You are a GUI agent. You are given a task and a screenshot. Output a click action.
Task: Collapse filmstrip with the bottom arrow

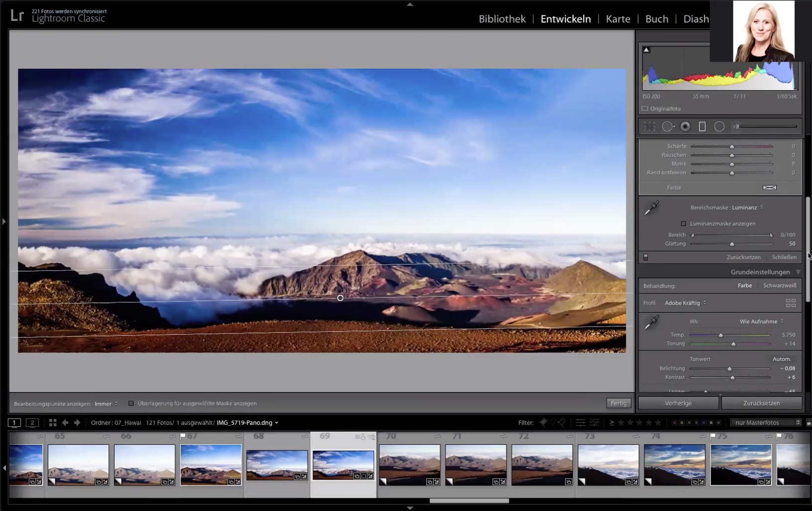410,508
